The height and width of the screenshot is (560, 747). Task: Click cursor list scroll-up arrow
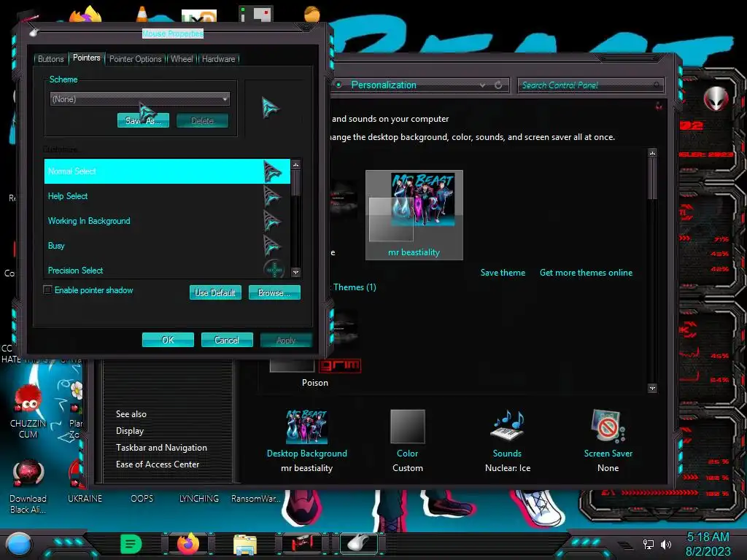click(296, 165)
